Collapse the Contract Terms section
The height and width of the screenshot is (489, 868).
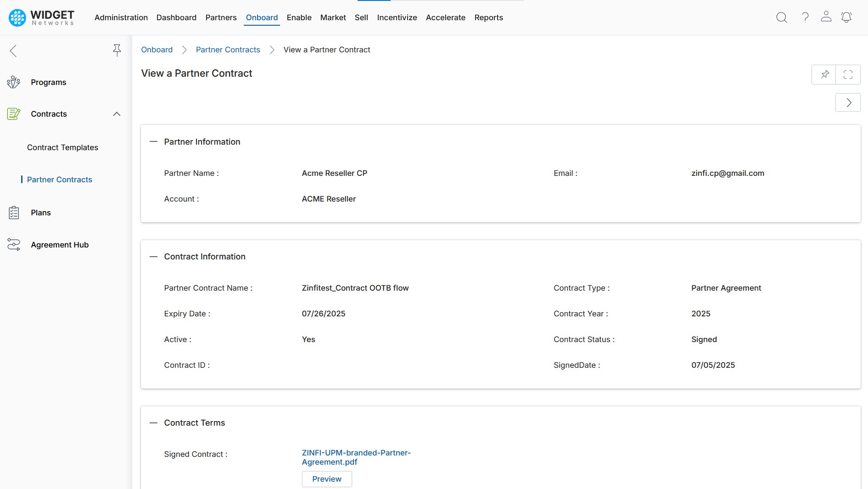(154, 423)
